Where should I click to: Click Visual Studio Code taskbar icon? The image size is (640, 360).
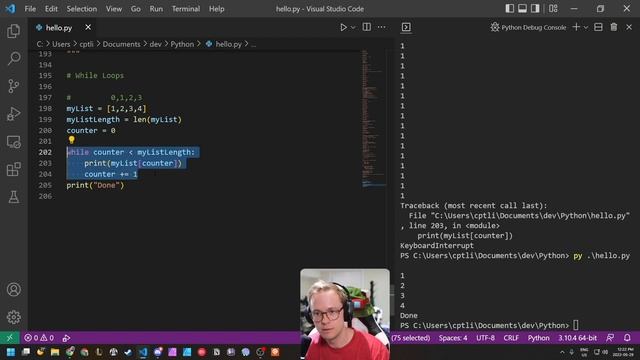[x=143, y=352]
